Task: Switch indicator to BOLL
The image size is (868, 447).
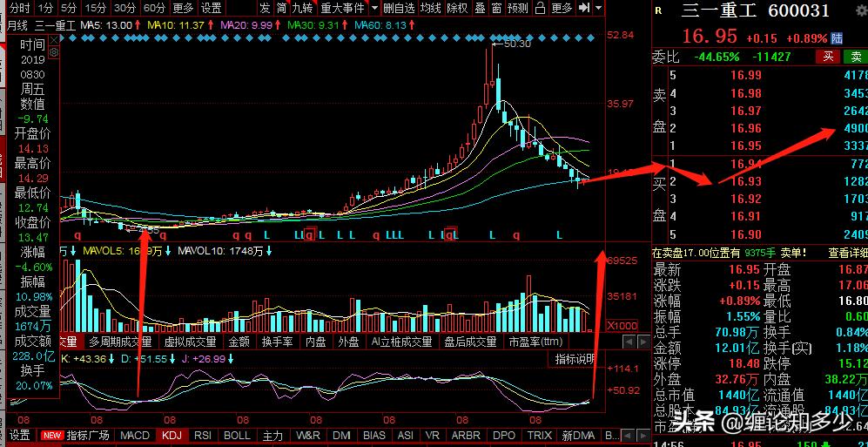Action: point(237,436)
